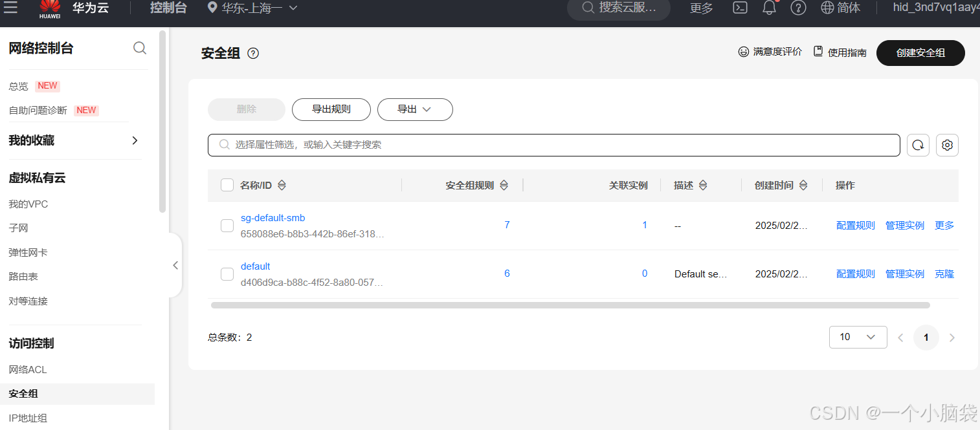Open the hamburger main menu
The image size is (980, 430).
[x=10, y=7]
